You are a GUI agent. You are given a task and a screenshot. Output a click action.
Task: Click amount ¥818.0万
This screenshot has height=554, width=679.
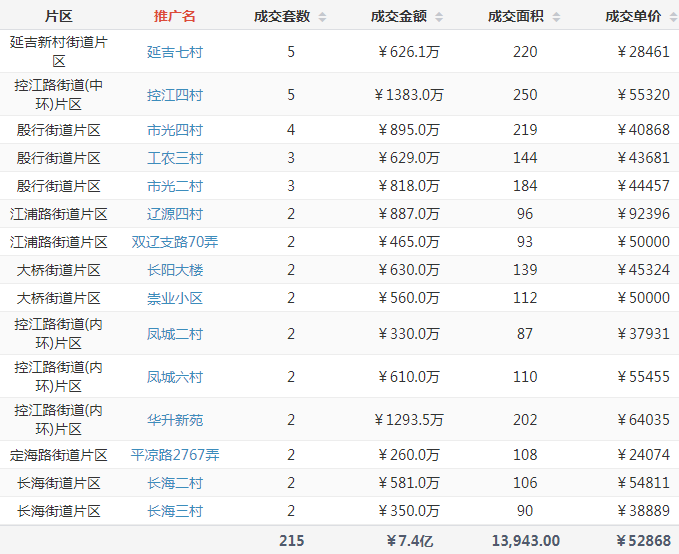click(409, 186)
